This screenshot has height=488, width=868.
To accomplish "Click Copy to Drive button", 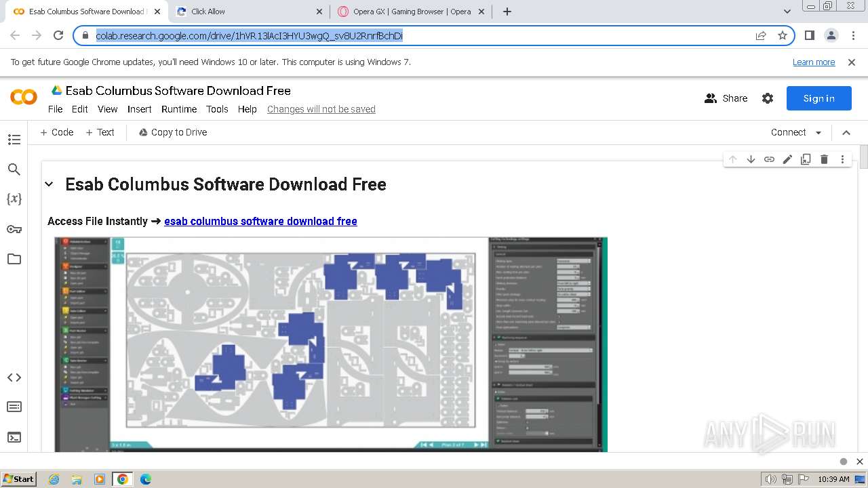I will (173, 132).
